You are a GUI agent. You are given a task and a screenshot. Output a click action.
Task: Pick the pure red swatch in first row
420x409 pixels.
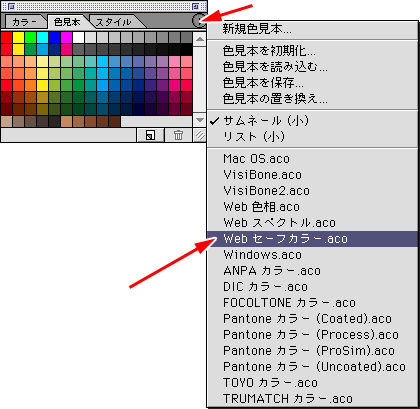[6, 38]
